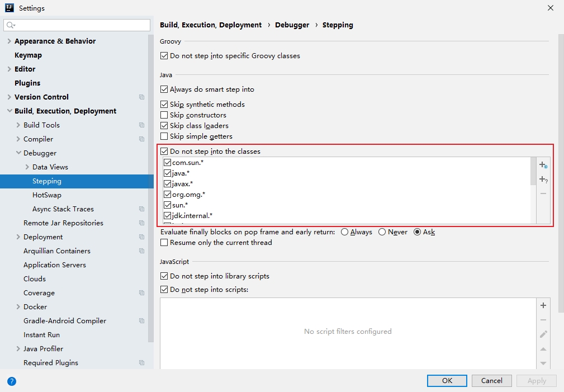Click the project-level icon beside Async Stack Traces
Viewport: 564px width, 392px height.
pyautogui.click(x=141, y=209)
